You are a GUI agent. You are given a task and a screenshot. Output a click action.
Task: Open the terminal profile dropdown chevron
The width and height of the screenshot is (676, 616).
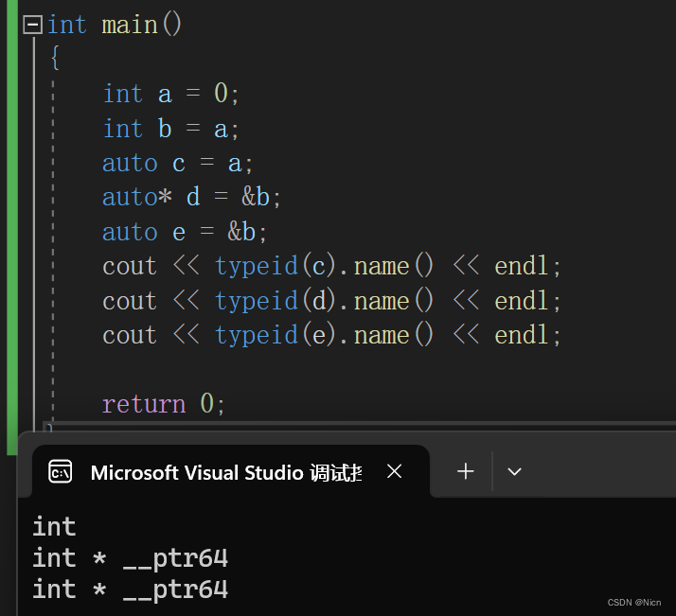514,471
